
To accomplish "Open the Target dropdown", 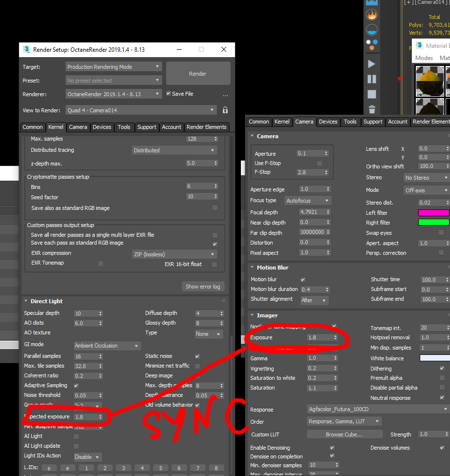I will tap(113, 67).
